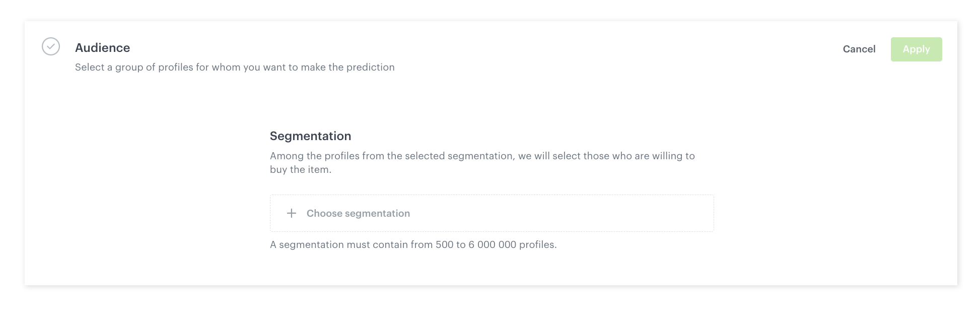
Task: Click the '500' number in the hint
Action: click(444, 245)
